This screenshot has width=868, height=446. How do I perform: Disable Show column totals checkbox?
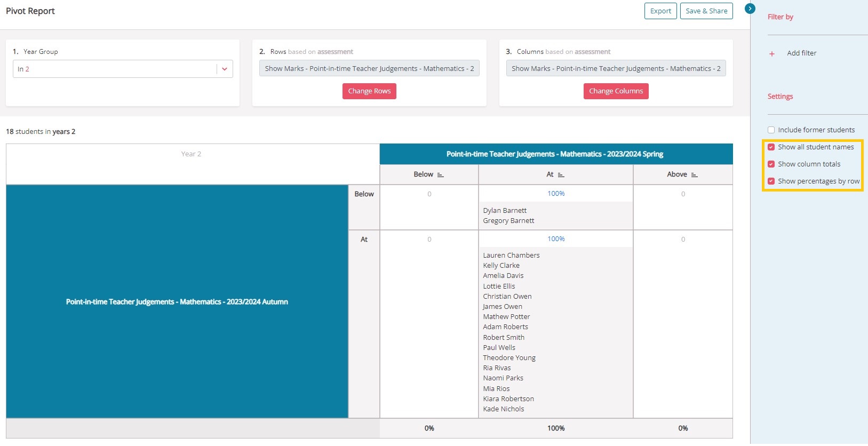coord(771,164)
